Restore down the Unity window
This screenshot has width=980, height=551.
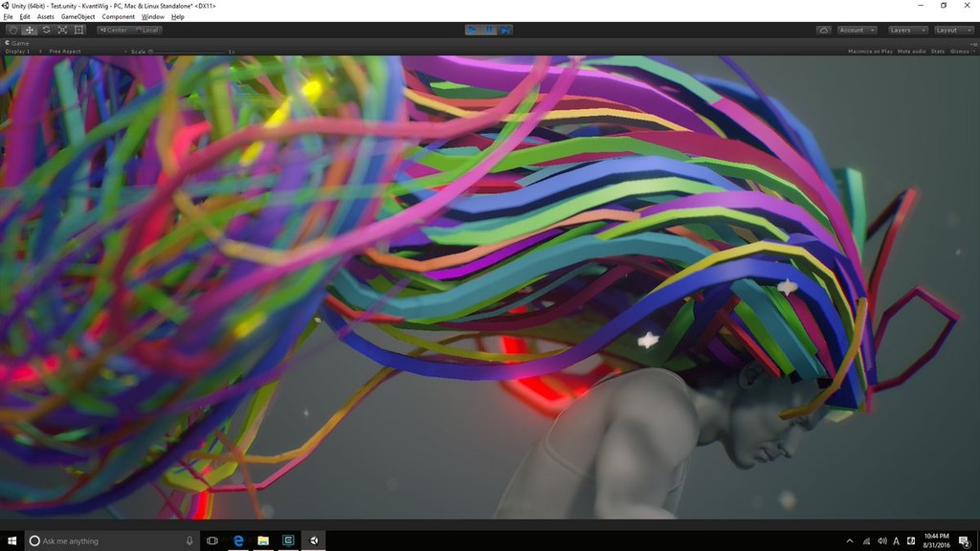[944, 6]
